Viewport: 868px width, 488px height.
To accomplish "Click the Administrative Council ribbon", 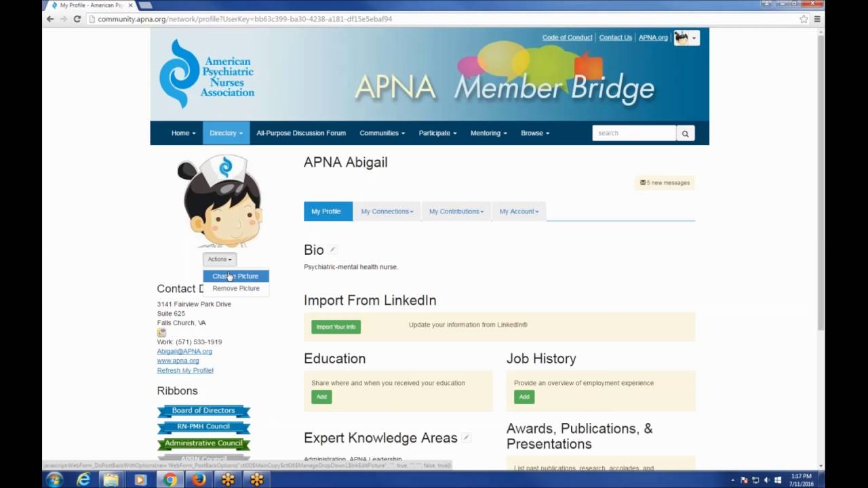I will pyautogui.click(x=203, y=443).
